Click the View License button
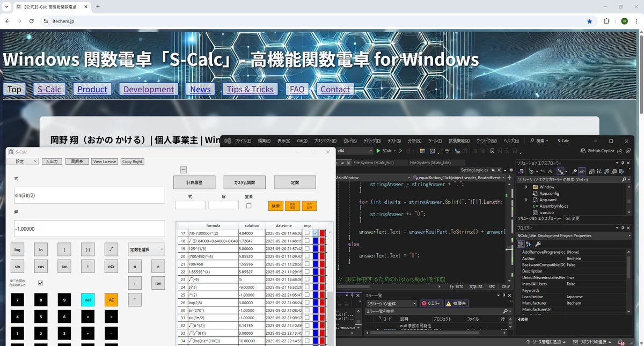Screen dimensions: 644x346 tap(105, 161)
